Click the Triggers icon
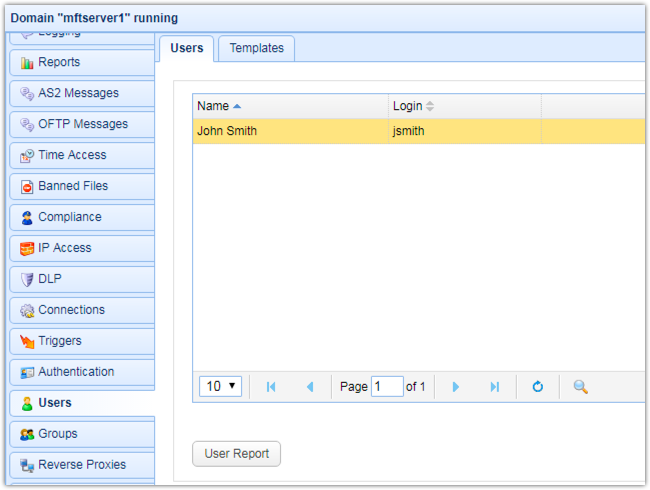Screen dimensions: 650x490 [x=27, y=342]
